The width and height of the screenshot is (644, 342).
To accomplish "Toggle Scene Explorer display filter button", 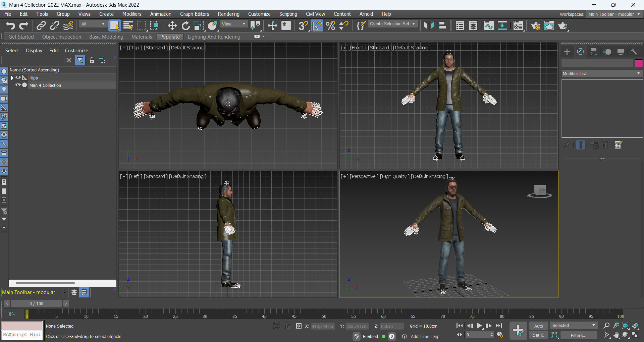I will point(80,60).
